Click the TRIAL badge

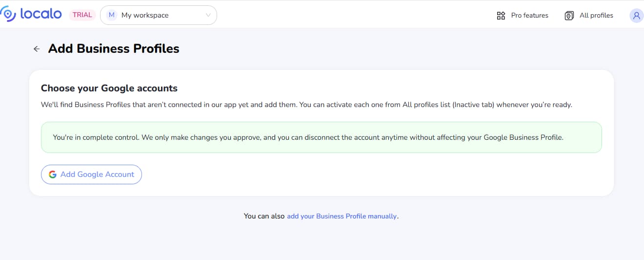pyautogui.click(x=82, y=15)
